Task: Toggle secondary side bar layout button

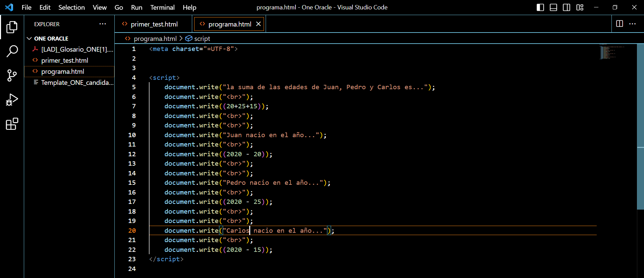Action: coord(567,7)
